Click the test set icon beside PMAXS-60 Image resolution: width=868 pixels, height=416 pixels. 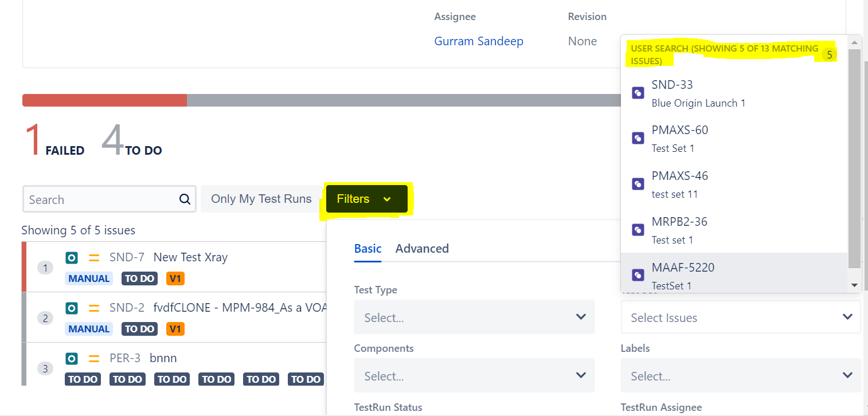(x=638, y=138)
